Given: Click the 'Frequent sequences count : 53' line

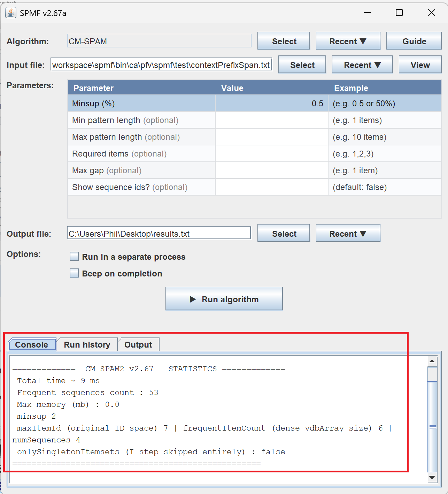Looking at the screenshot, I should (88, 393).
